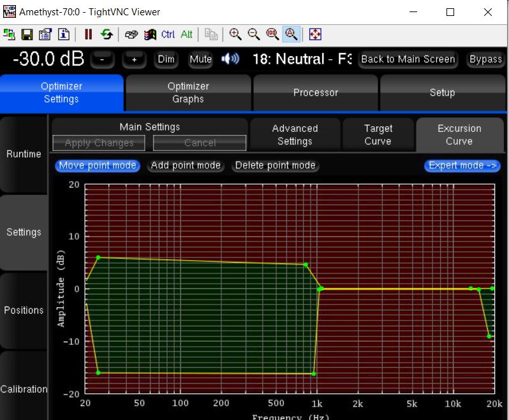Switch to the Optimizer Graphs tab

coord(188,92)
